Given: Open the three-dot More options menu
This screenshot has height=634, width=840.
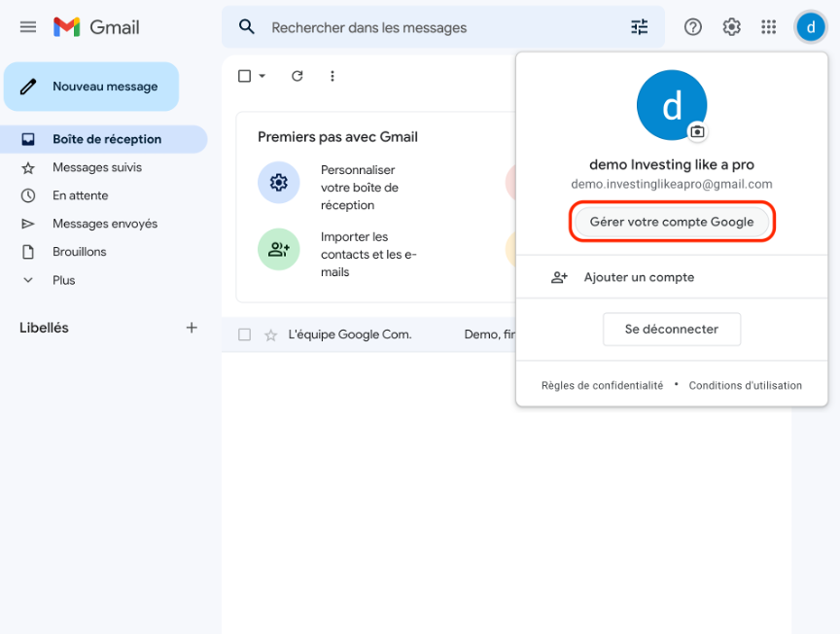Looking at the screenshot, I should 332,76.
